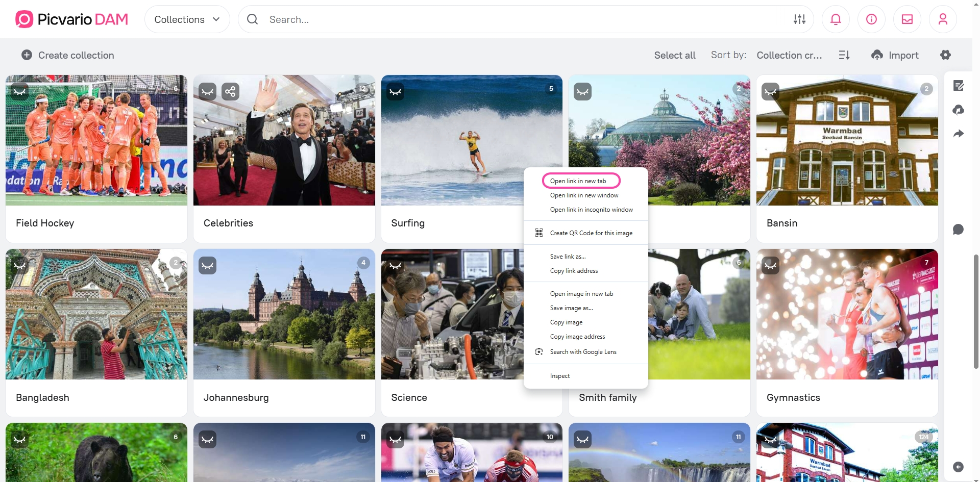980x482 pixels.
Task: Click the vertical page scrollbar
Action: click(976, 311)
